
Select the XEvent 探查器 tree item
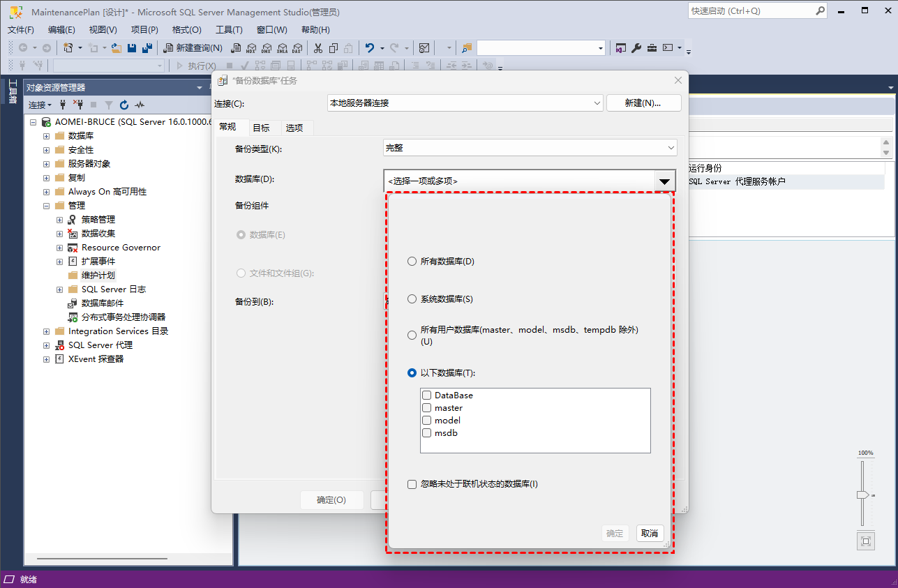coord(96,359)
